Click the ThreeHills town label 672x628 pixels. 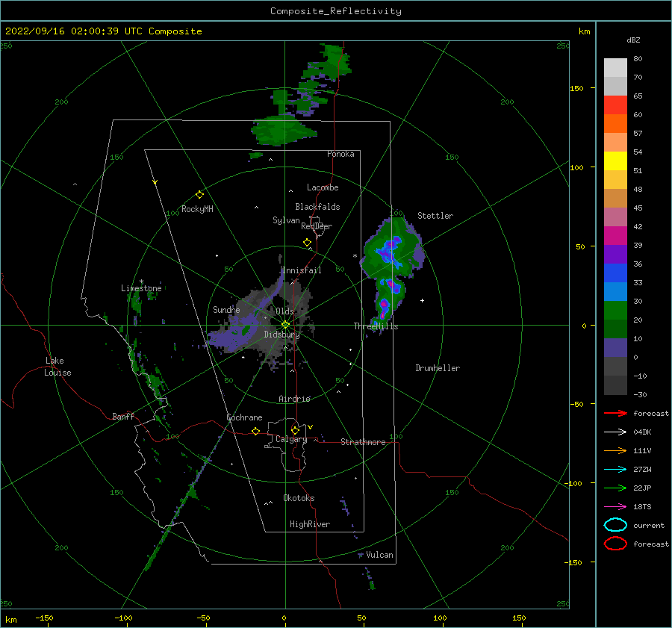coord(376,326)
